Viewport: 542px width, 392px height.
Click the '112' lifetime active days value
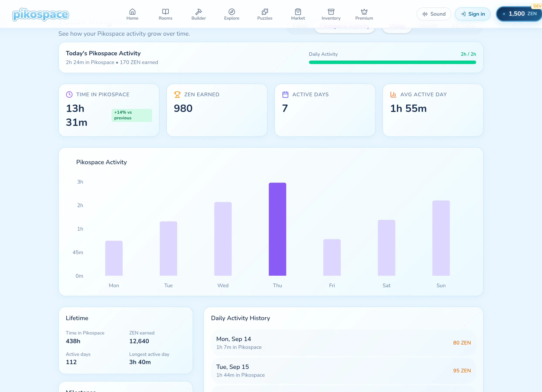(x=71, y=362)
